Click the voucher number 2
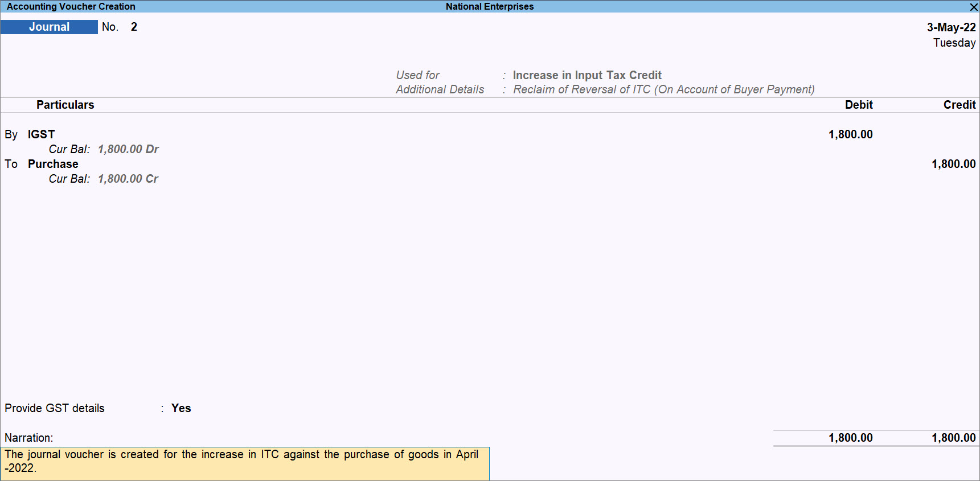Screen dimensions: 980x481 pos(134,27)
